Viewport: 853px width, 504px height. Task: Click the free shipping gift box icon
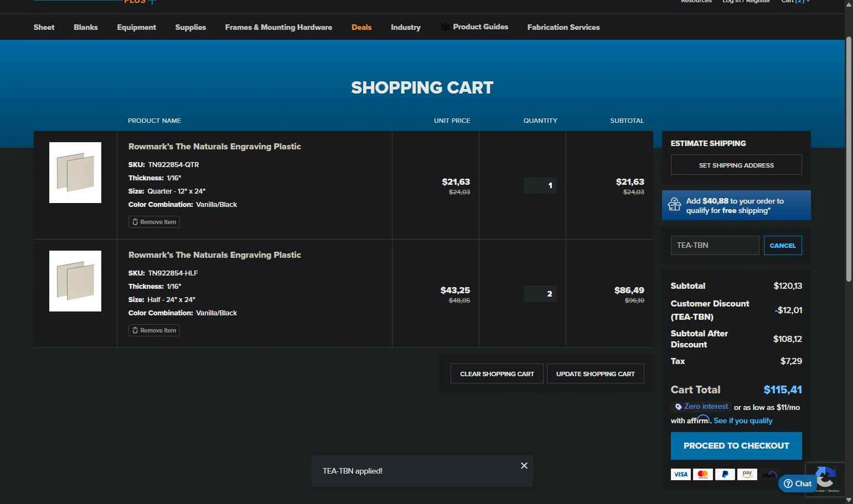click(674, 205)
